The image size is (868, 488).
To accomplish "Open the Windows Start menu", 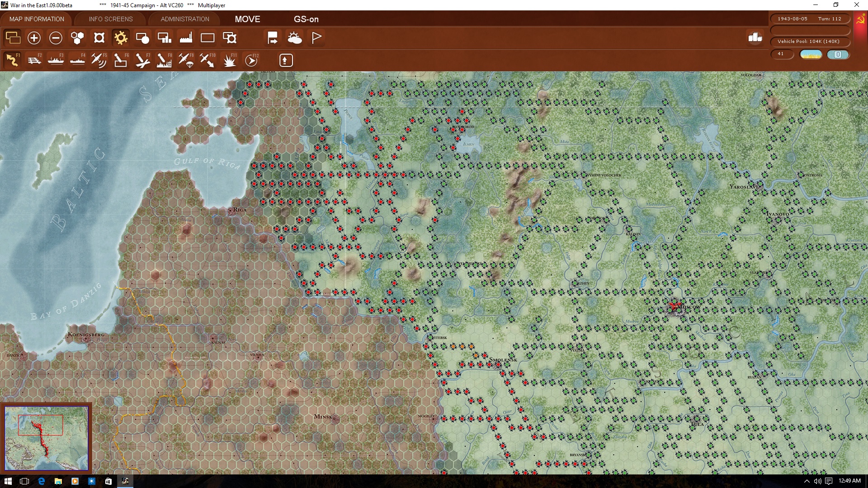I will coord(8,481).
